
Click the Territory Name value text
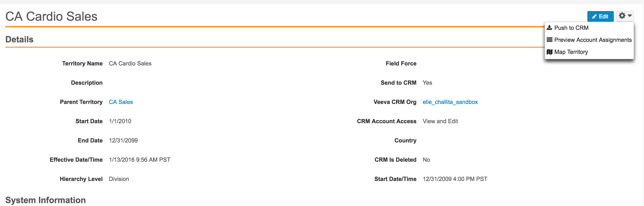[x=130, y=64]
